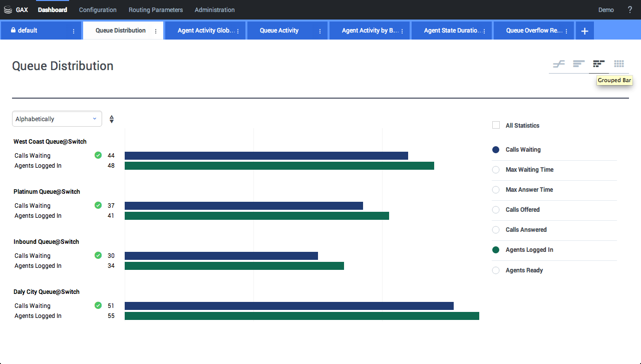Click the sort order arrows icon
Screen dimensions: 641x364
point(111,119)
